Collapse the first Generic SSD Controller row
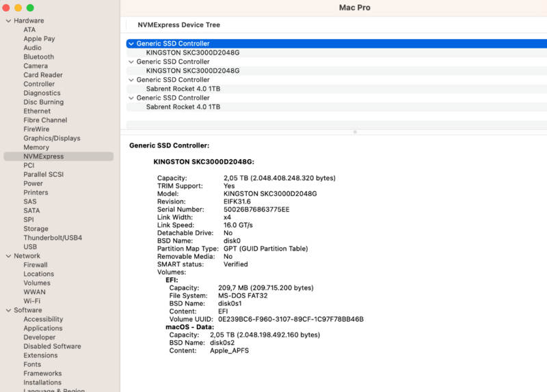Image resolution: width=547 pixels, height=392 pixels. click(131, 44)
